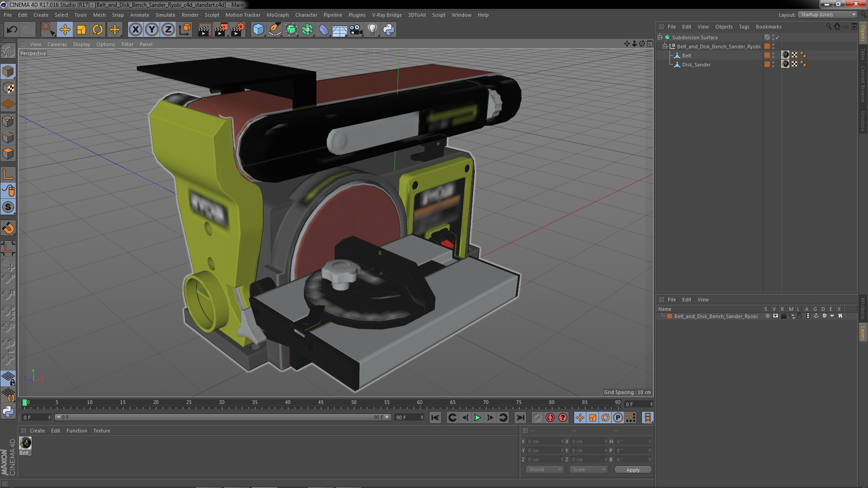
Task: Open the World coordinate system dropdown
Action: [x=545, y=469]
